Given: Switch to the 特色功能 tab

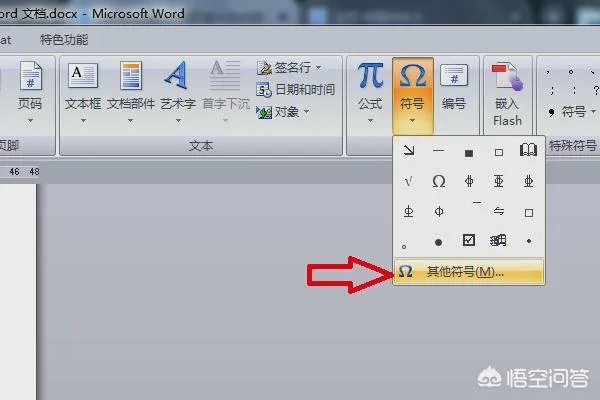Looking at the screenshot, I should (64, 40).
